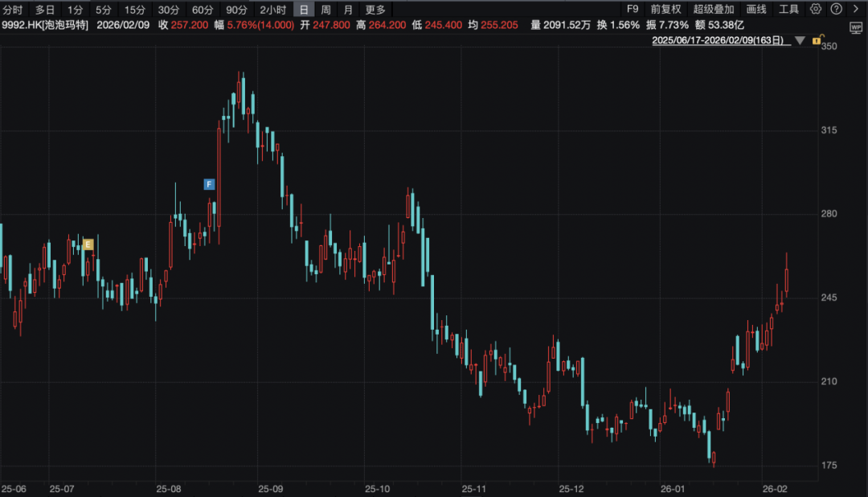The width and height of the screenshot is (868, 497).
Task: Click the 315 price axis label
Action: coord(829,130)
